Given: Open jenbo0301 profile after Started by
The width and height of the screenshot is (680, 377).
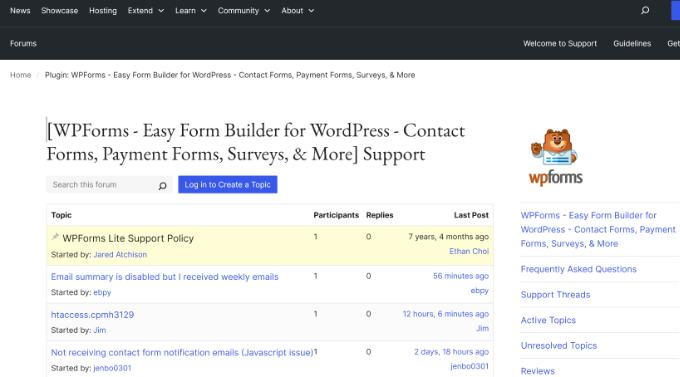Looking at the screenshot, I should click(112, 368).
